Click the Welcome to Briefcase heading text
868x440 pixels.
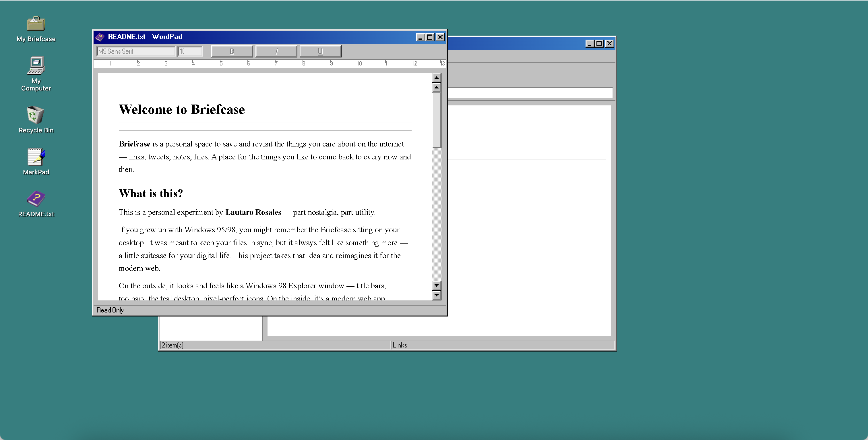[x=182, y=109]
